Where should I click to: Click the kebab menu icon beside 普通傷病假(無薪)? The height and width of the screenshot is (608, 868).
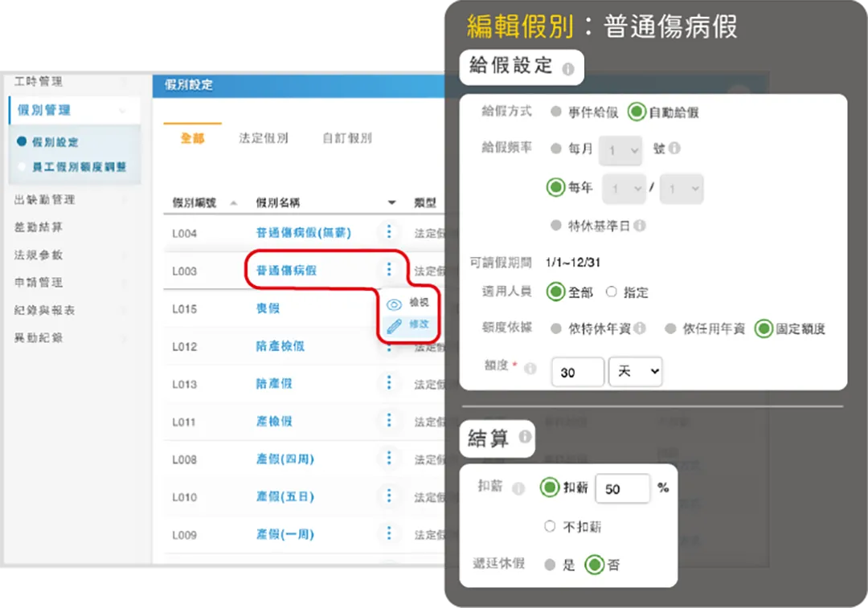tap(389, 231)
